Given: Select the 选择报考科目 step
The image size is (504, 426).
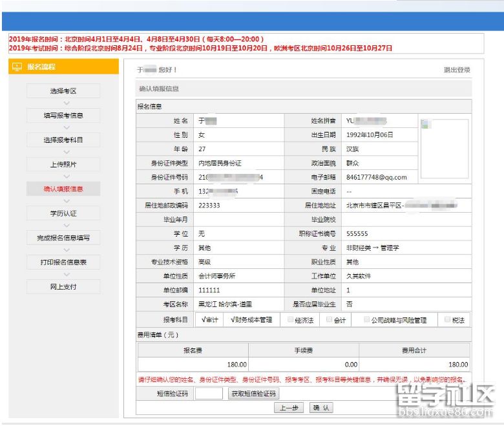Looking at the screenshot, I should [x=63, y=140].
